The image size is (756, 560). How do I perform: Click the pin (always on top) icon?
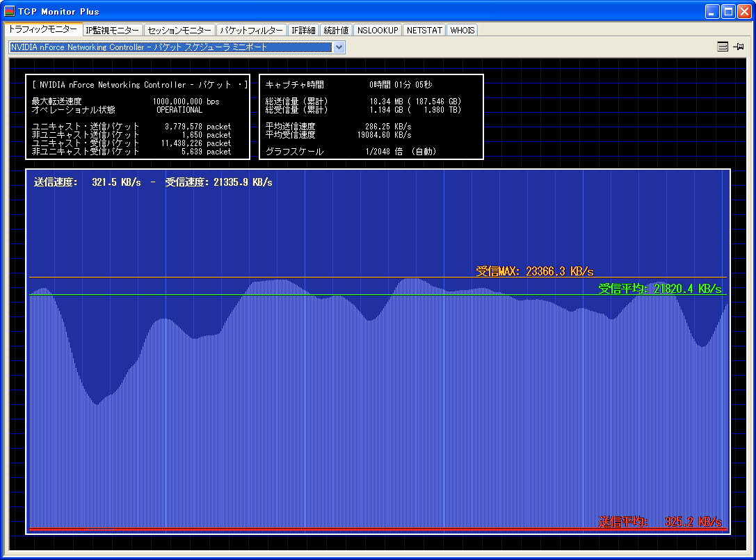click(739, 47)
